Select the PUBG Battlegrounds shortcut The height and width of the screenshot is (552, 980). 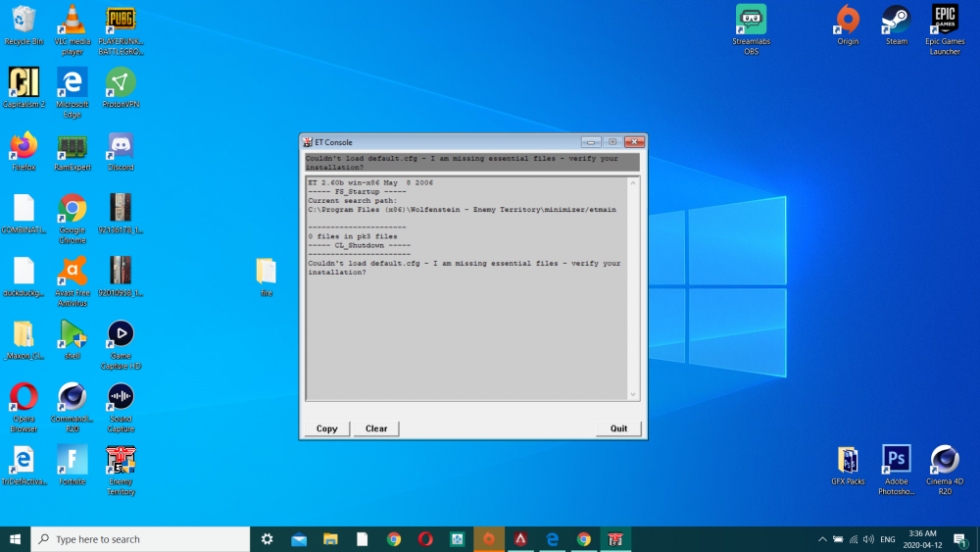[x=121, y=29]
